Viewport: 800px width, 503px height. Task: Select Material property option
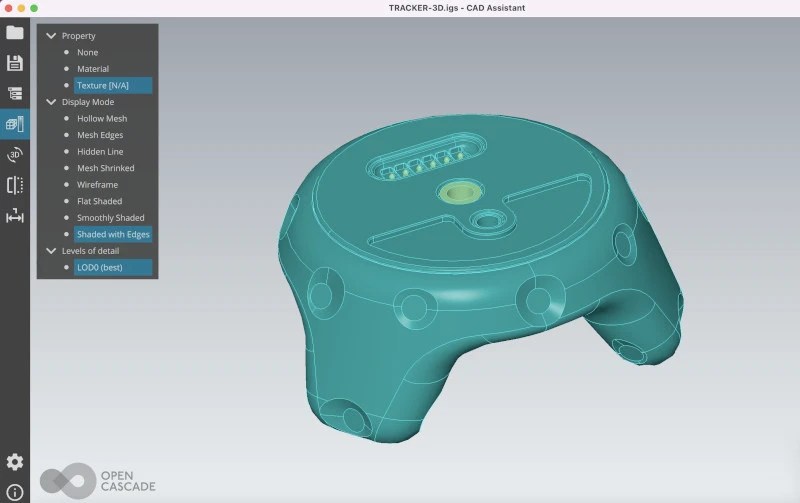tap(93, 69)
